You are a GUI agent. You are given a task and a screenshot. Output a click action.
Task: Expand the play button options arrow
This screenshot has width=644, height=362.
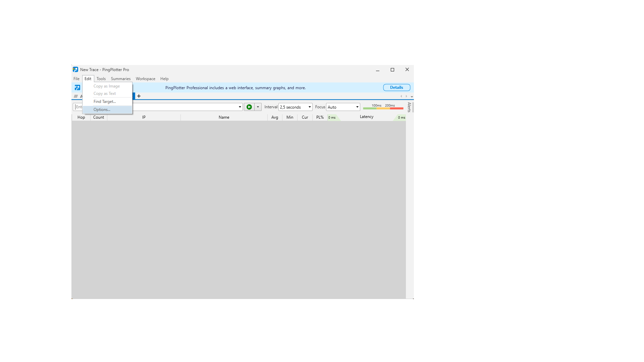click(x=258, y=107)
